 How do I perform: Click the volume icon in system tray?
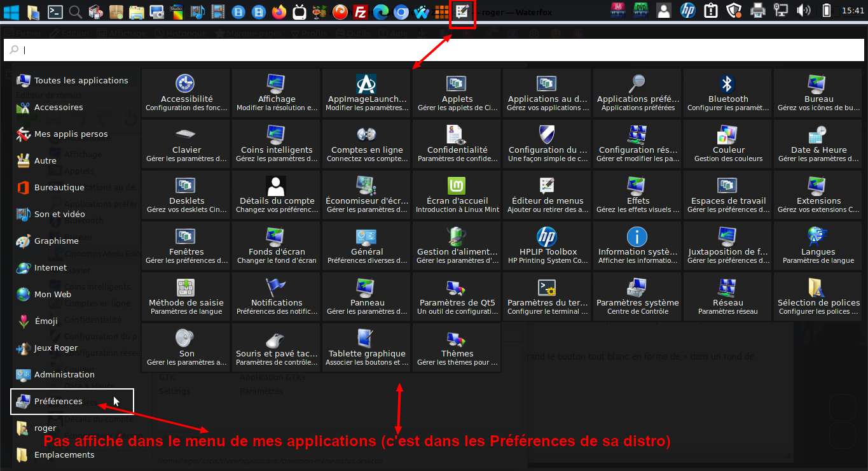coord(804,10)
